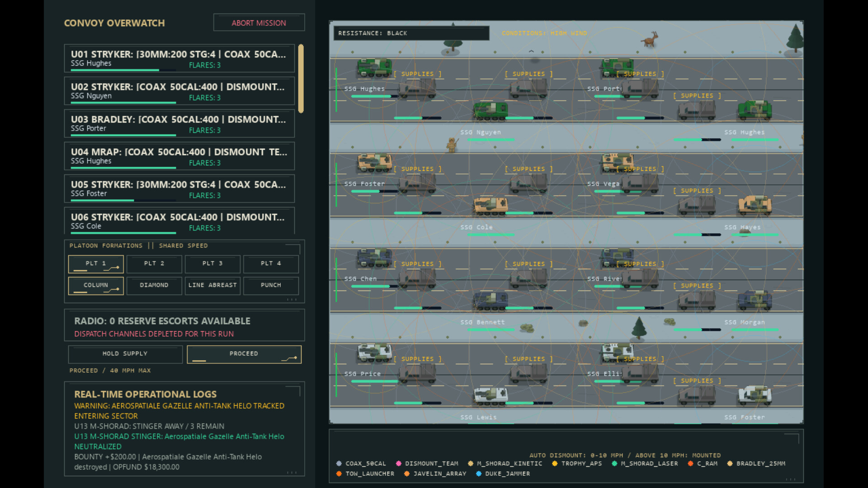Click the COAX_50CAL legend color dot
868x488 pixels.
(x=339, y=464)
